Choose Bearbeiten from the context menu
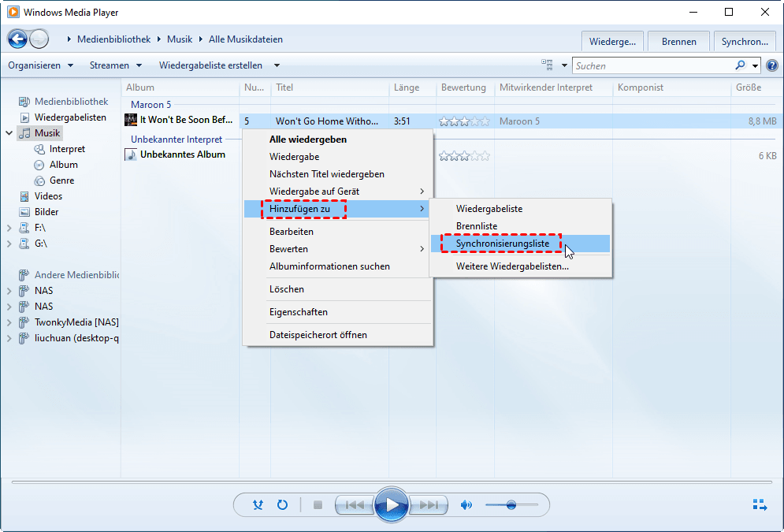Viewport: 784px width, 532px height. 338,232
